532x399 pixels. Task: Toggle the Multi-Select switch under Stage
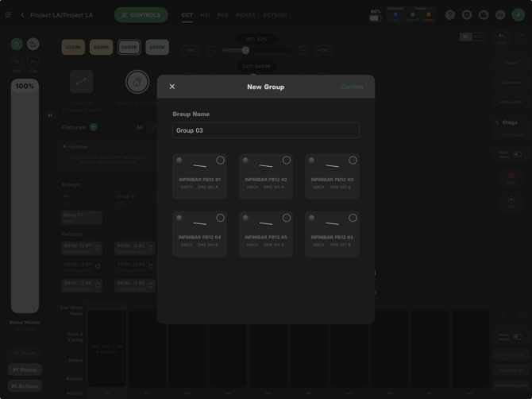517,154
